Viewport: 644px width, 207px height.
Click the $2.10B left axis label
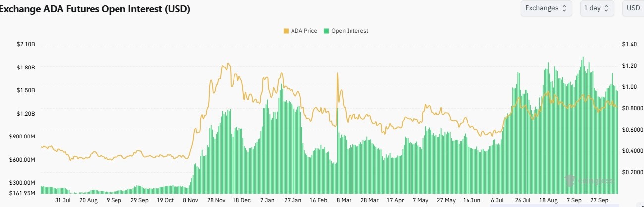[26, 45]
